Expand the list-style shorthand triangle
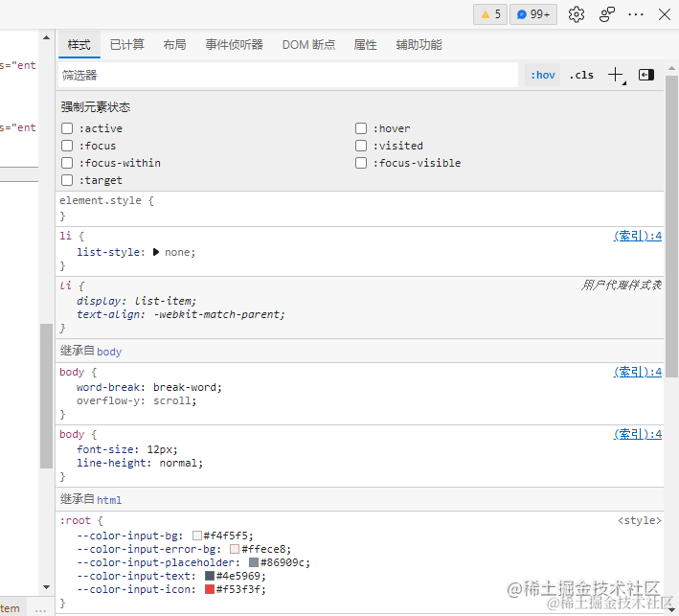This screenshot has width=679, height=616. [156, 252]
